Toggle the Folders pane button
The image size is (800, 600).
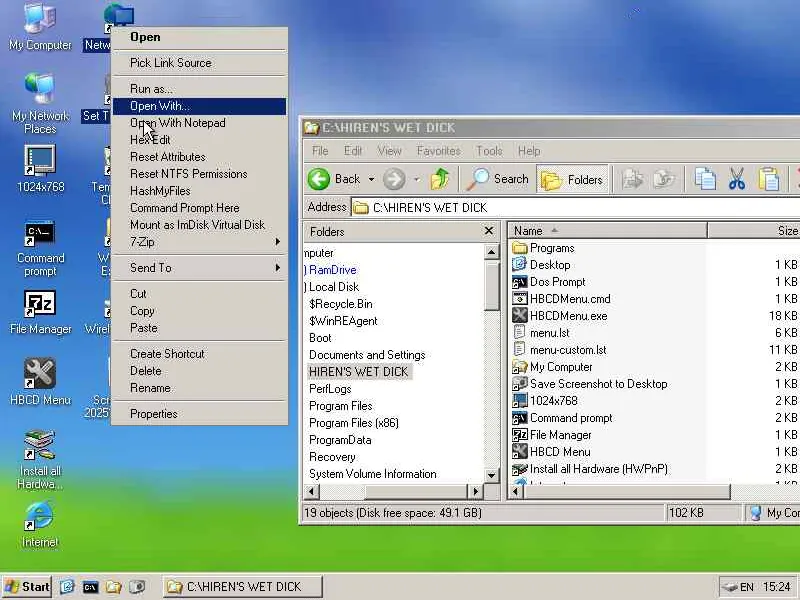pos(572,179)
